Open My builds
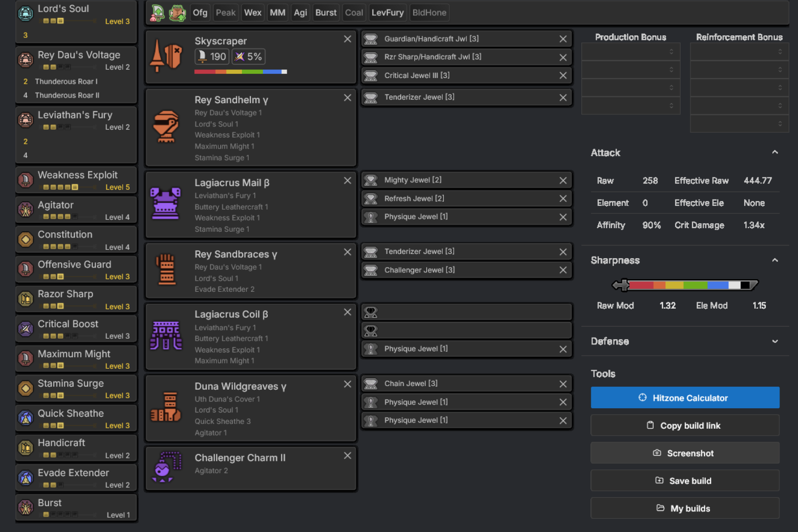The height and width of the screenshot is (532, 798). click(x=685, y=508)
